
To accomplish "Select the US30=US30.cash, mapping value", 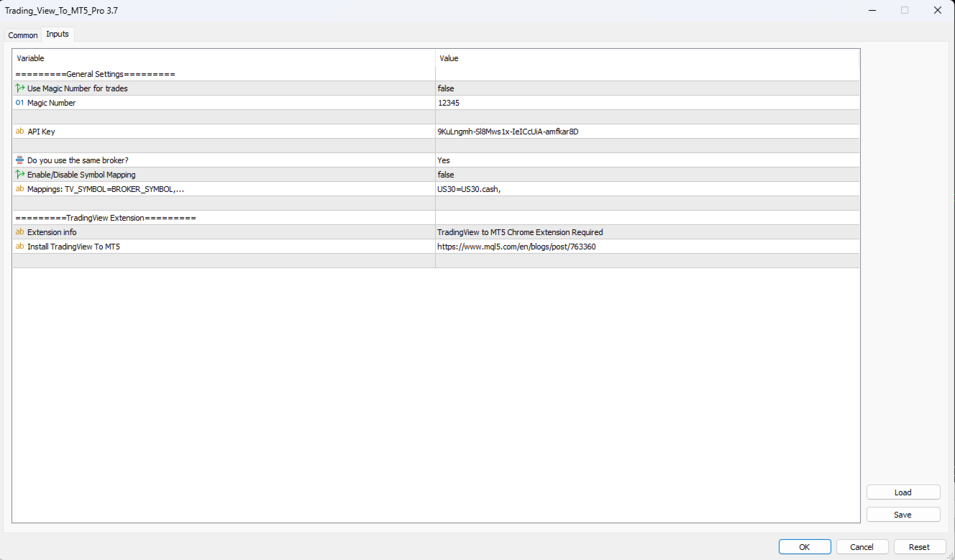I will tap(647, 189).
